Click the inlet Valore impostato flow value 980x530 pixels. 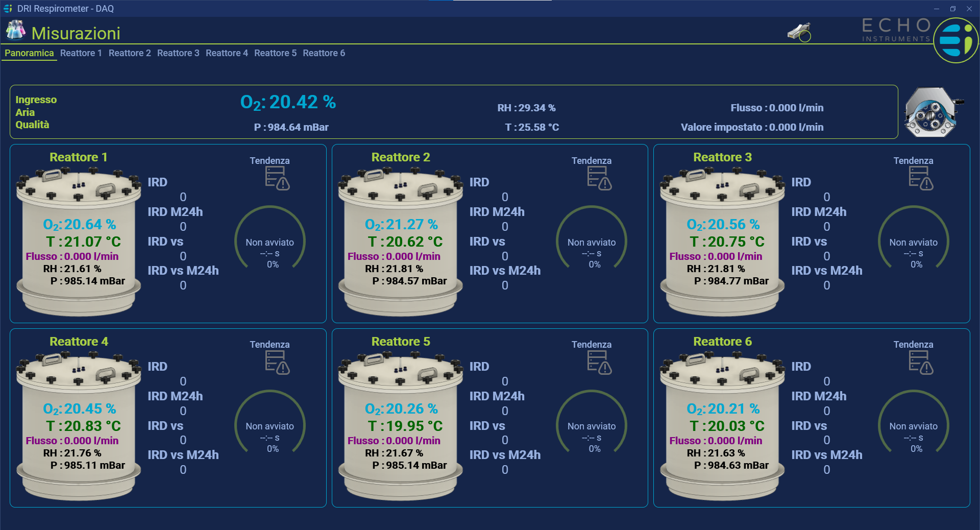tap(752, 127)
